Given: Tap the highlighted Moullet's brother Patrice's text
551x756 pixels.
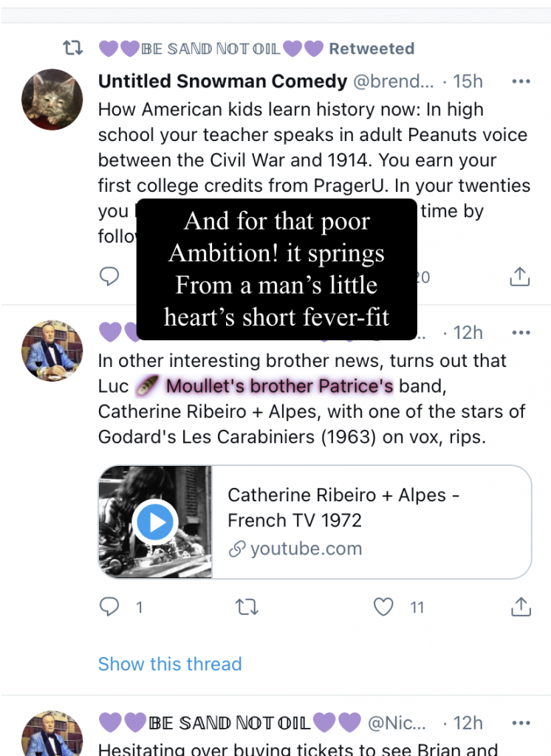Looking at the screenshot, I should tap(279, 386).
